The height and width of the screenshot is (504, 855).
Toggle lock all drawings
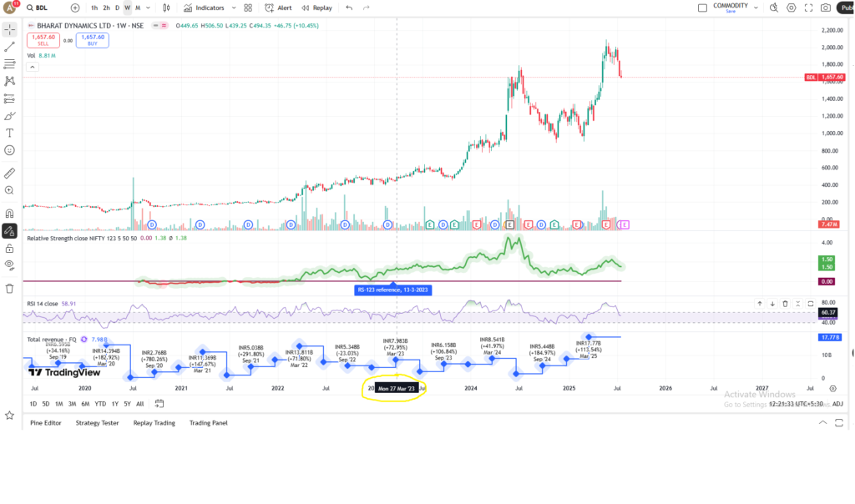[x=9, y=249]
